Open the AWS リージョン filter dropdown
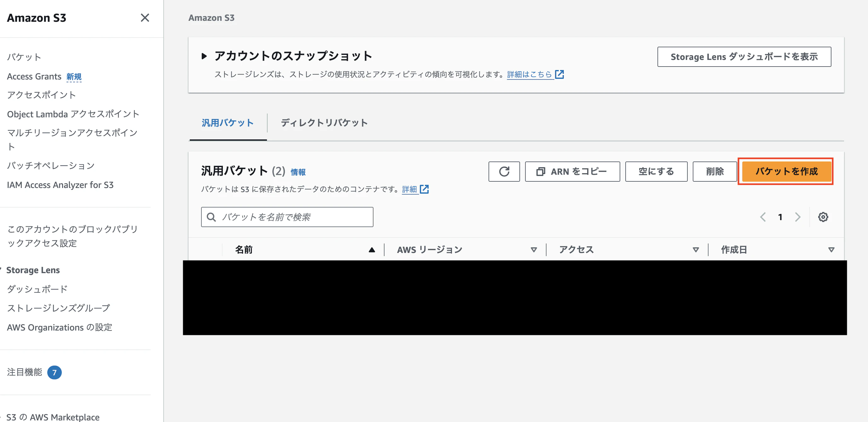 point(533,250)
